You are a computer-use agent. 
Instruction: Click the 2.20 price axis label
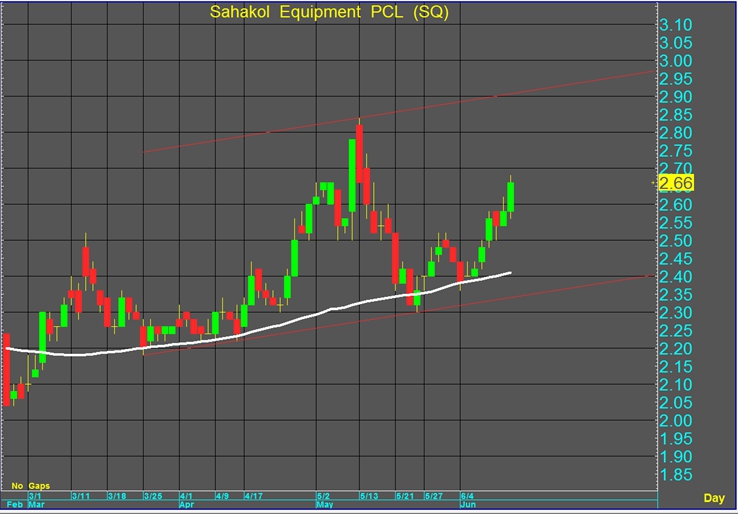pyautogui.click(x=676, y=349)
